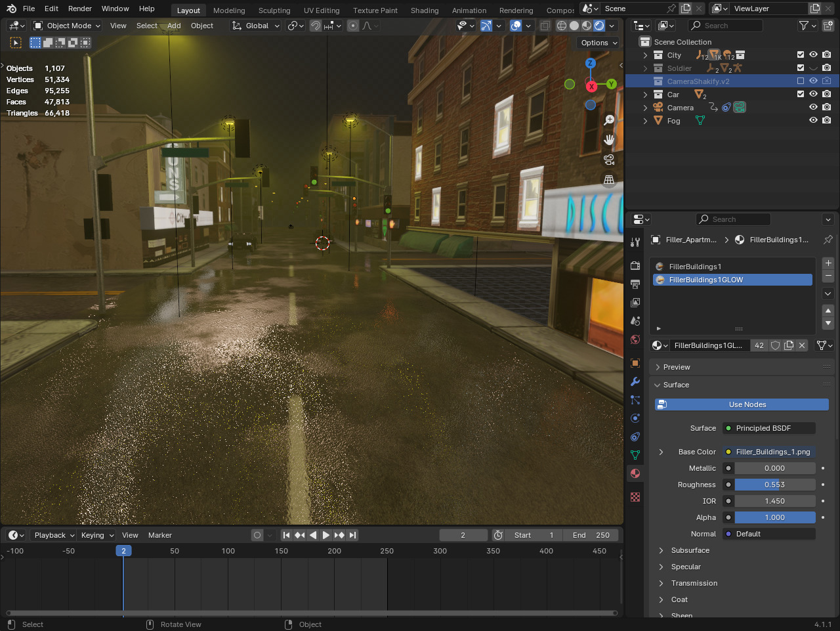Open the Particles properties tab
This screenshot has height=631, width=840.
point(635,400)
